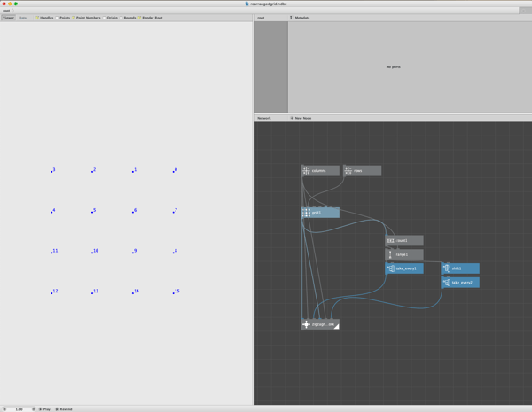The height and width of the screenshot is (412, 532).
Task: Toggle the Point Numbers checkbox
Action: click(74, 18)
